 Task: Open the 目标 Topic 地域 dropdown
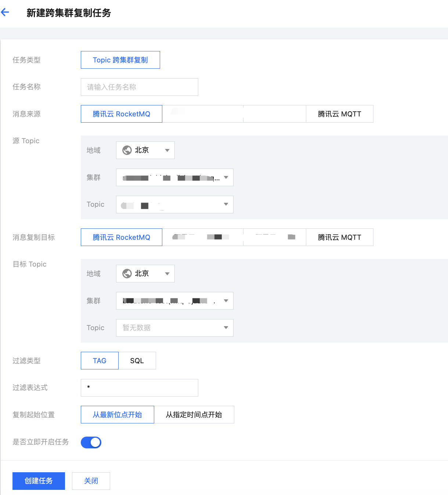[145, 274]
